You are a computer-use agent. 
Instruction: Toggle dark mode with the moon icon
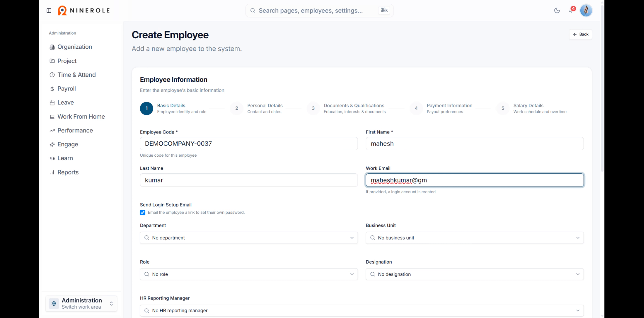click(x=557, y=11)
